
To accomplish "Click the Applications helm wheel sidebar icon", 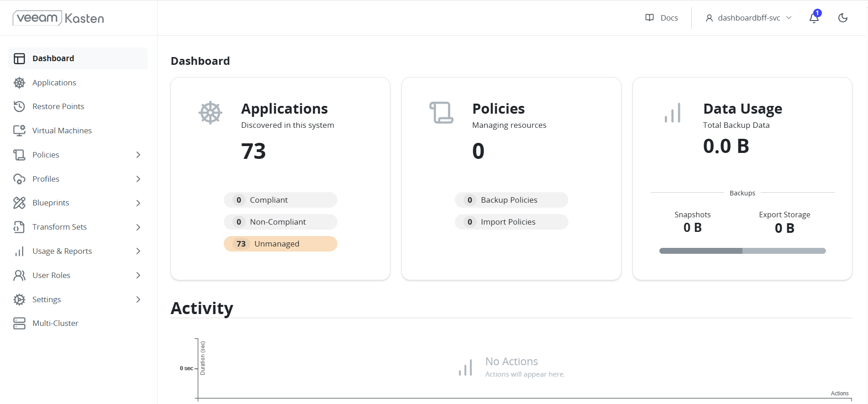I will [19, 83].
